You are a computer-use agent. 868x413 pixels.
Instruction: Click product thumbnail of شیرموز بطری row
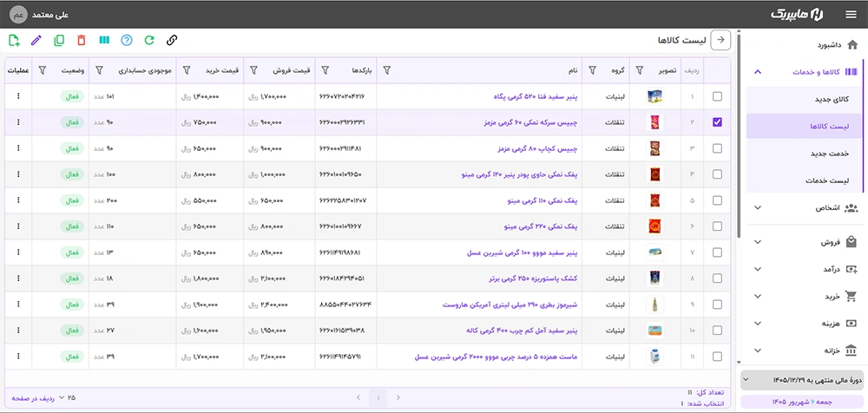pyautogui.click(x=654, y=305)
